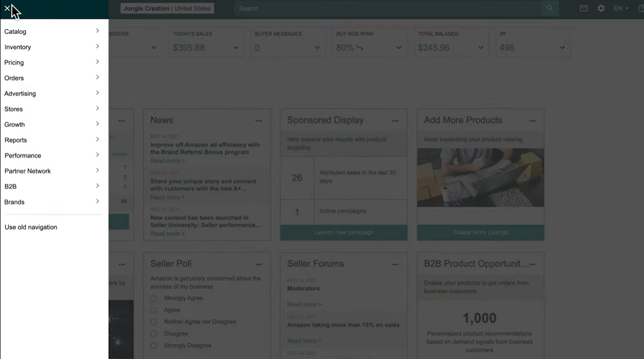Read more about the new A+ story news
Screen dimensions: 644x359
pyautogui.click(x=168, y=197)
